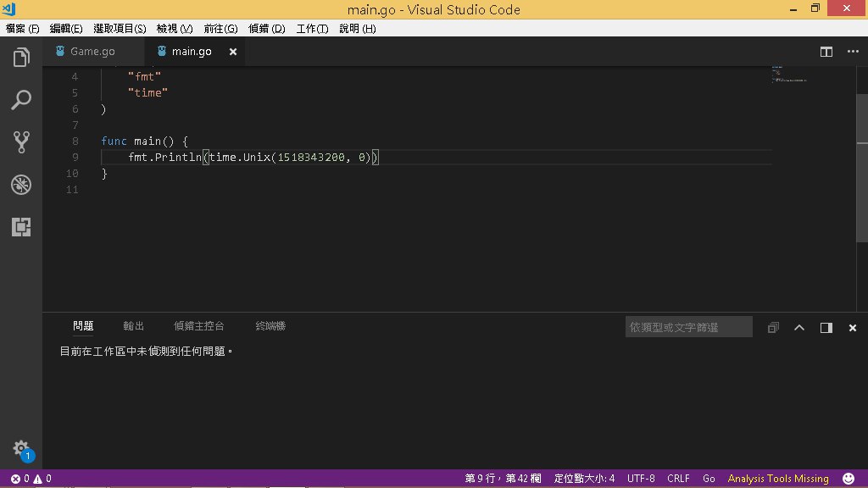Open the Extensions view in activity bar
The width and height of the screenshot is (868, 488).
(21, 227)
